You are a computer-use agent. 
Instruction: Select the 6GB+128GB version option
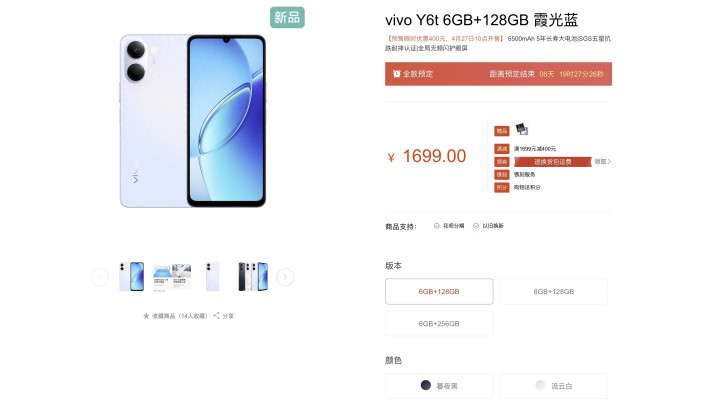[x=439, y=291]
